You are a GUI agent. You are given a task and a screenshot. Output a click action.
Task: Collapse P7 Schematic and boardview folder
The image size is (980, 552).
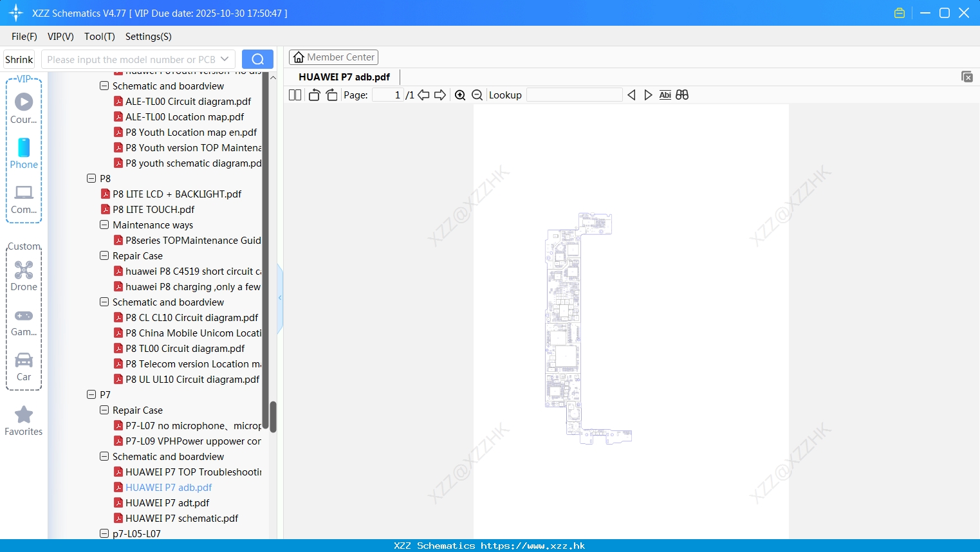104,456
